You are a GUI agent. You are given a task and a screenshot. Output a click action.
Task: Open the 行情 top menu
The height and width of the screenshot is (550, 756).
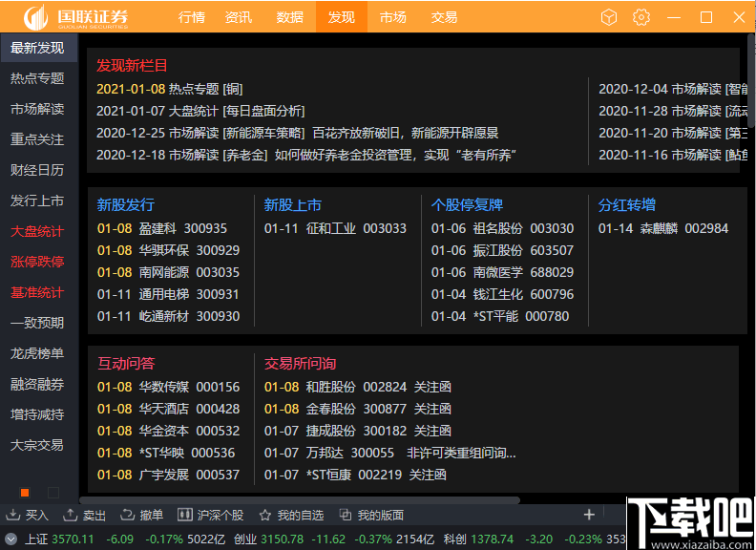(x=192, y=17)
